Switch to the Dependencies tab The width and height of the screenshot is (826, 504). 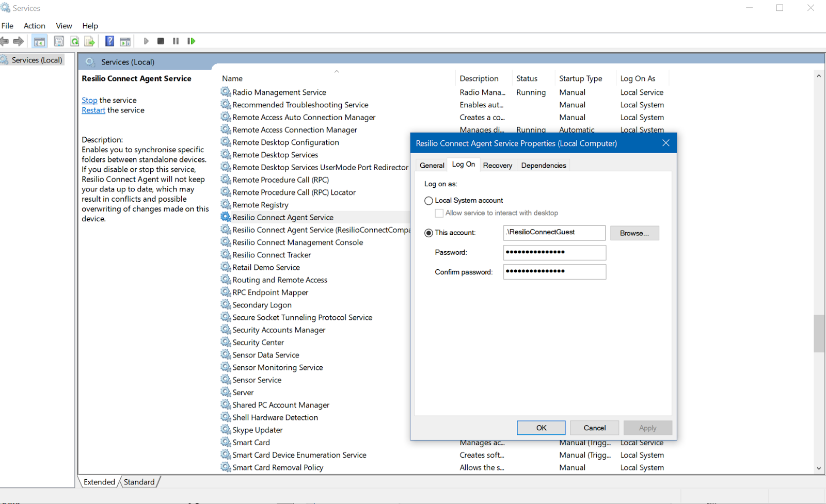click(543, 166)
